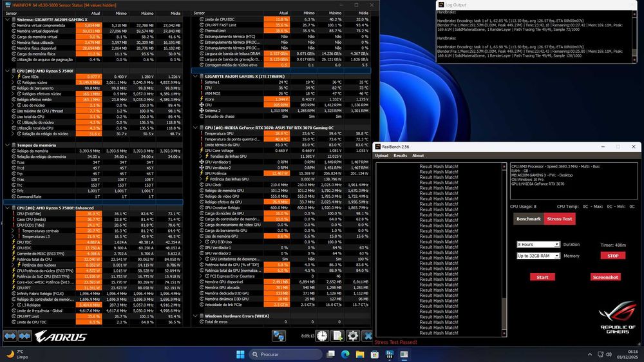Select Potência total da CPU row
Viewport: 644px width, 362px height.
pyautogui.click(x=93, y=260)
